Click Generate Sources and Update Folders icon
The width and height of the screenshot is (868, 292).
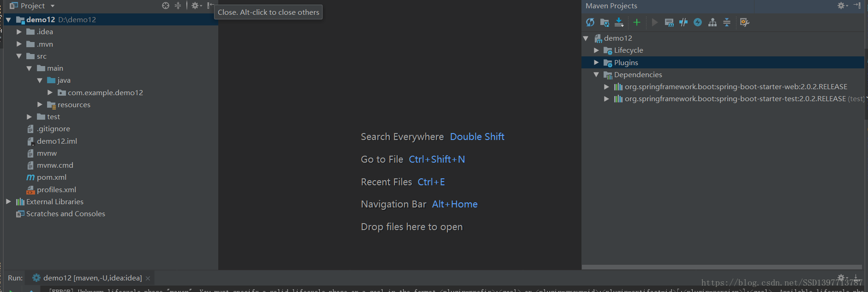click(x=605, y=22)
